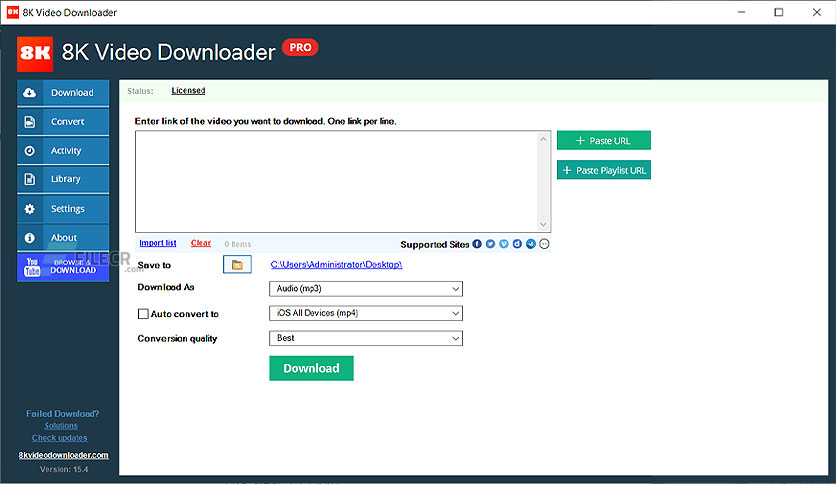Minimize the 8K Video Downloader window

click(741, 12)
